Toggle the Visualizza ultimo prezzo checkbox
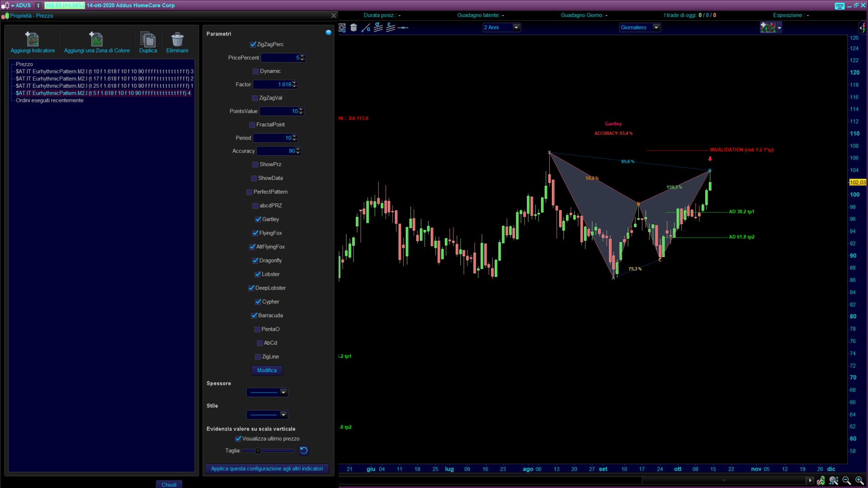The height and width of the screenshot is (488, 868). (x=238, y=439)
